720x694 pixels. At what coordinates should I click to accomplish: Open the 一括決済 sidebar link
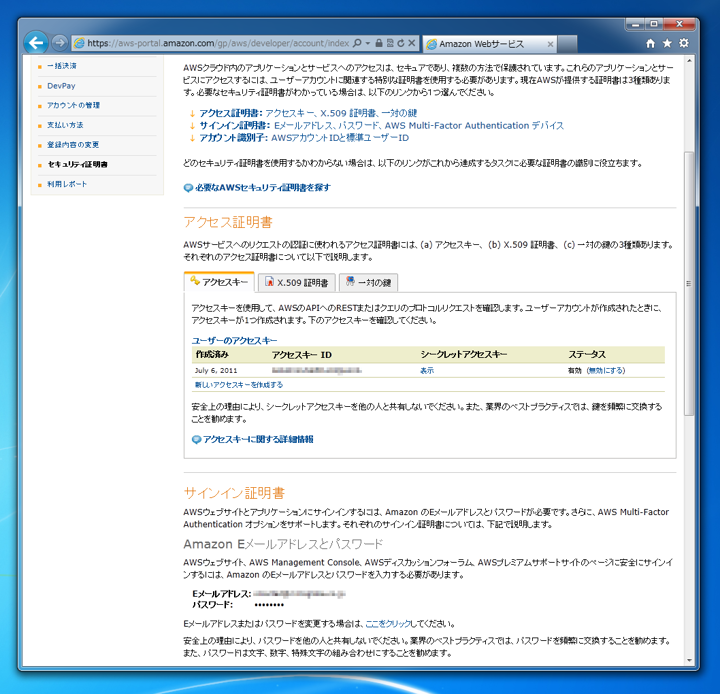pyautogui.click(x=62, y=66)
